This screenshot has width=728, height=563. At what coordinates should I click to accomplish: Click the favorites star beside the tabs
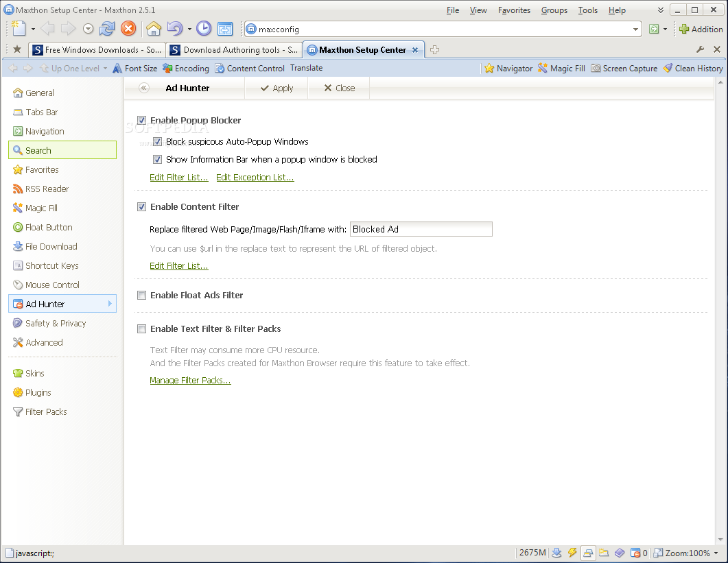point(17,49)
